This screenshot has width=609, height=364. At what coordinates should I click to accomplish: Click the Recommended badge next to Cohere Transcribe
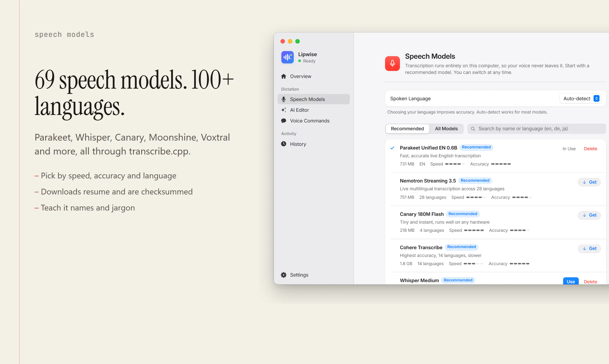click(461, 247)
